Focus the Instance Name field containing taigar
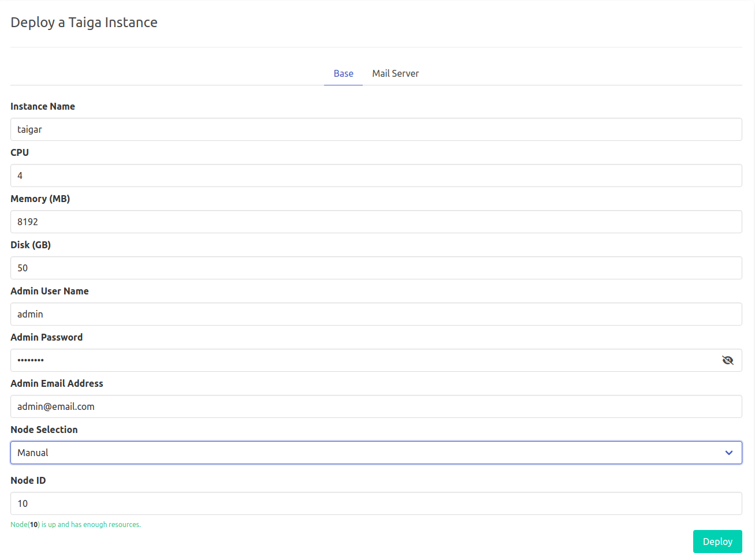755x560 pixels. coord(375,129)
